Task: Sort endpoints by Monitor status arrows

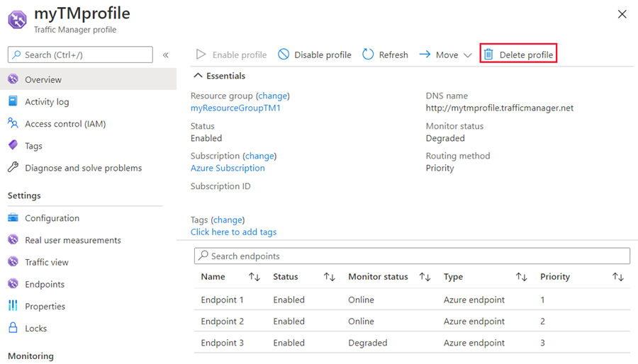Action: pos(425,277)
